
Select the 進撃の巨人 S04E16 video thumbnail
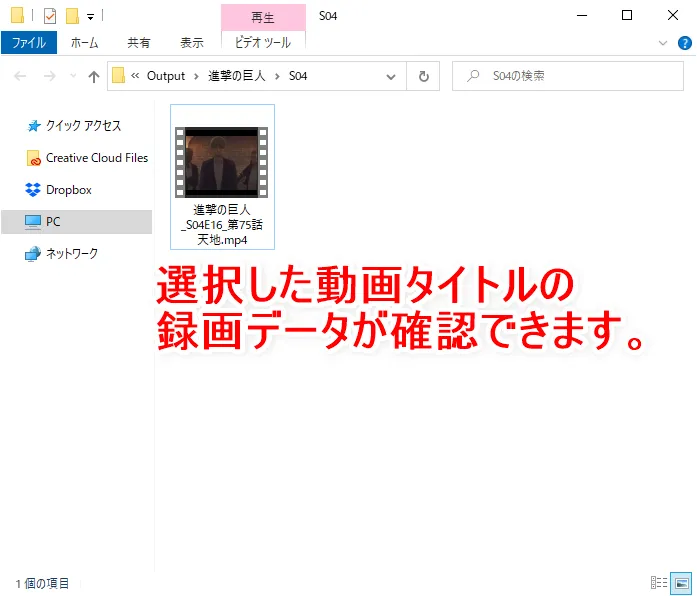(x=221, y=162)
